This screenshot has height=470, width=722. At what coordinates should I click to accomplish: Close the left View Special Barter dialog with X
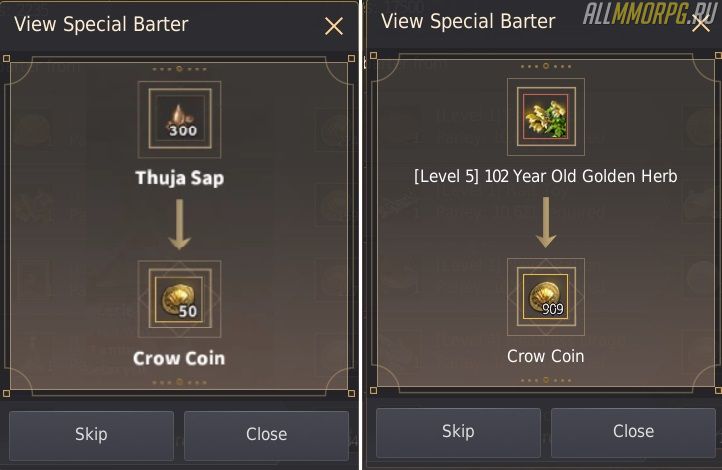(334, 26)
